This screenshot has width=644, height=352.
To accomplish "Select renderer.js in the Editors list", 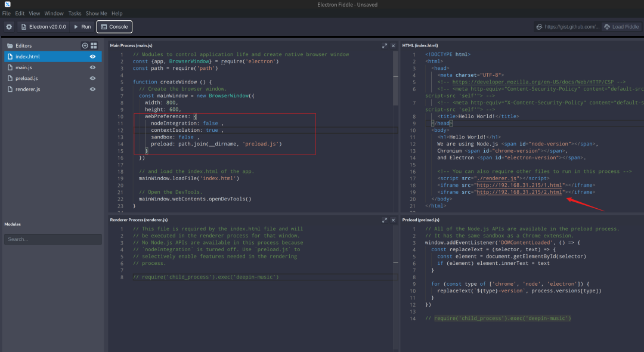I will pyautogui.click(x=52, y=89).
